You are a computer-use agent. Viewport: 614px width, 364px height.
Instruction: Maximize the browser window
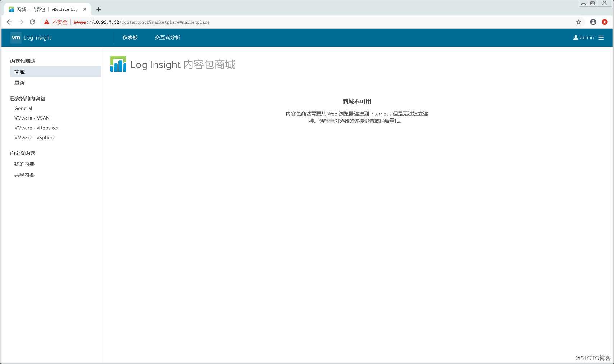(592, 3)
